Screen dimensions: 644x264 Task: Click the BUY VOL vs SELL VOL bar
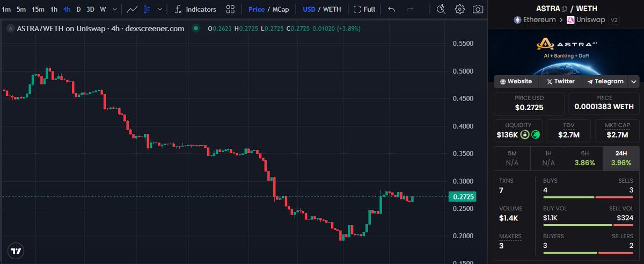point(588,225)
